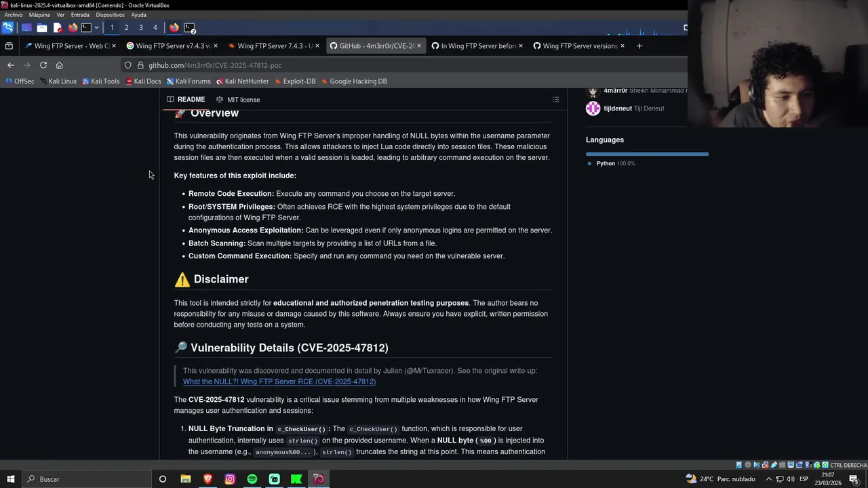This screenshot has height=488, width=868.
Task: Open the Ayuda VirtualBox menu
Action: click(138, 15)
